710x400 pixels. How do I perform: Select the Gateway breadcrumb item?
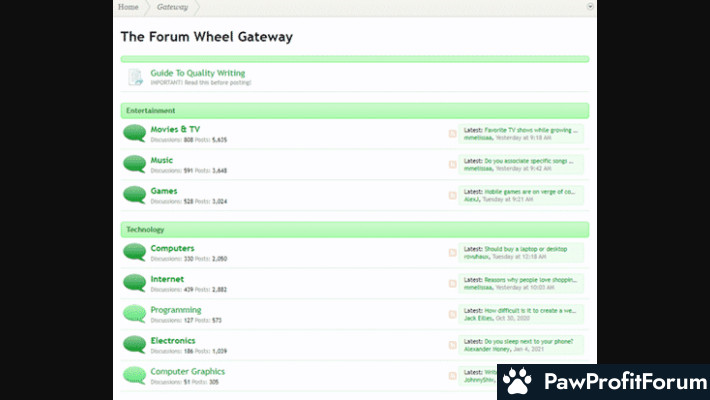(x=172, y=7)
